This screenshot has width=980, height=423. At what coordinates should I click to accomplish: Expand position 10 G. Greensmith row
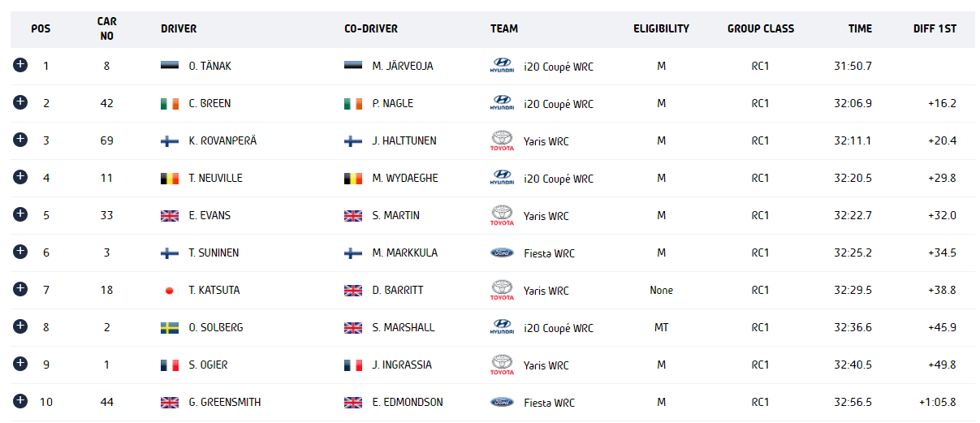20,401
